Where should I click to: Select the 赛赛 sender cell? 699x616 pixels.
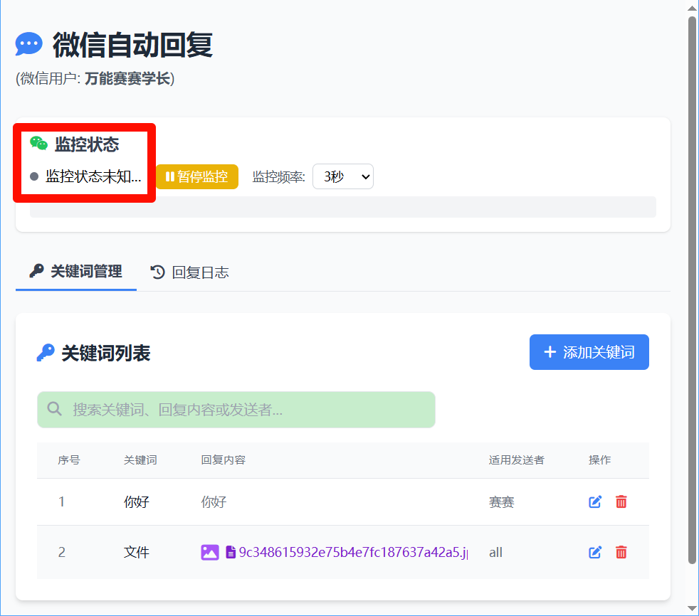[x=502, y=502]
